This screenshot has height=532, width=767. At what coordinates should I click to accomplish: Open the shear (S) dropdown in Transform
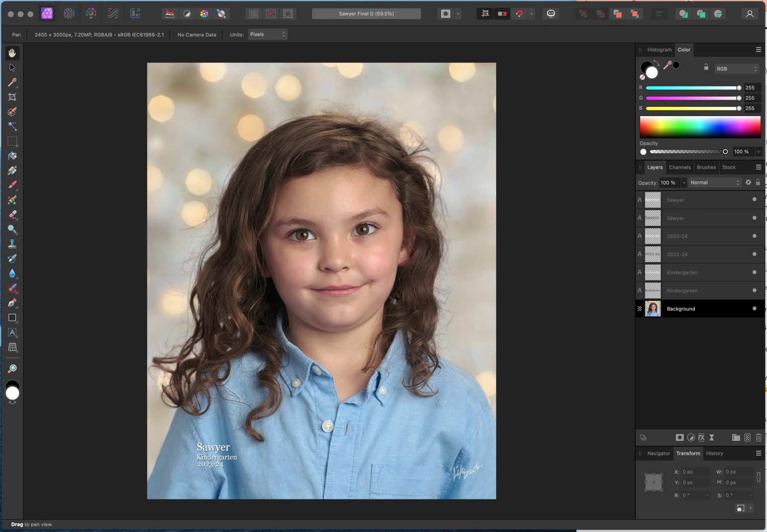pyautogui.click(x=751, y=495)
